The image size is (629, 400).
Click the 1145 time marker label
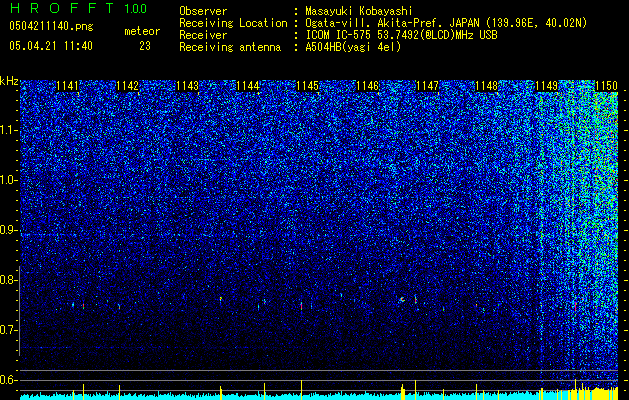(x=307, y=86)
